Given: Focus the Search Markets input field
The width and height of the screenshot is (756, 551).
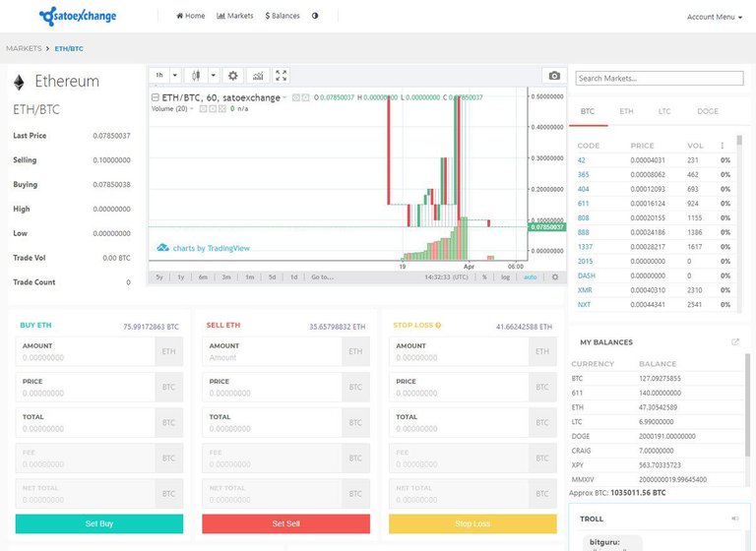Looking at the screenshot, I should click(660, 78).
